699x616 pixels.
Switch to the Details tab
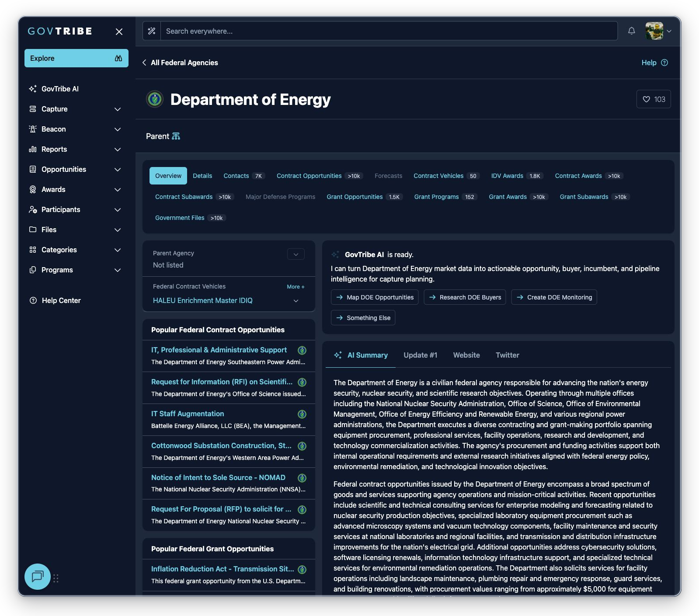[x=202, y=176]
